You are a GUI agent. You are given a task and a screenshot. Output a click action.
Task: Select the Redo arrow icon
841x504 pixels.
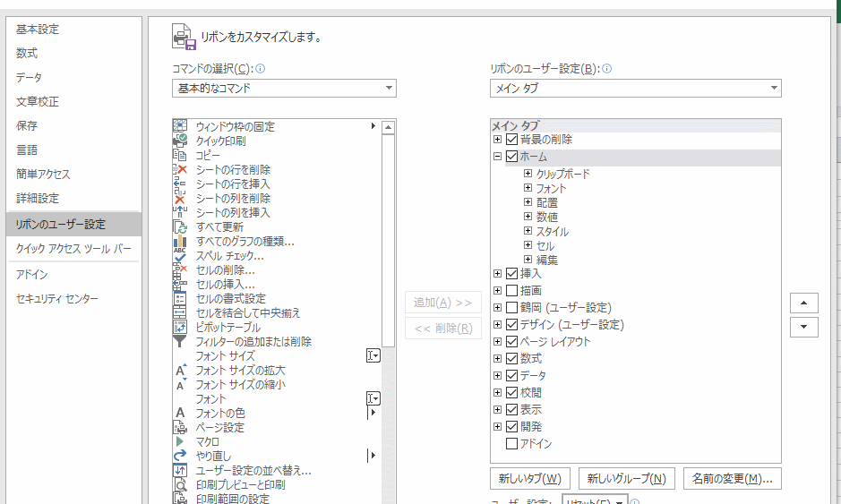coord(179,456)
